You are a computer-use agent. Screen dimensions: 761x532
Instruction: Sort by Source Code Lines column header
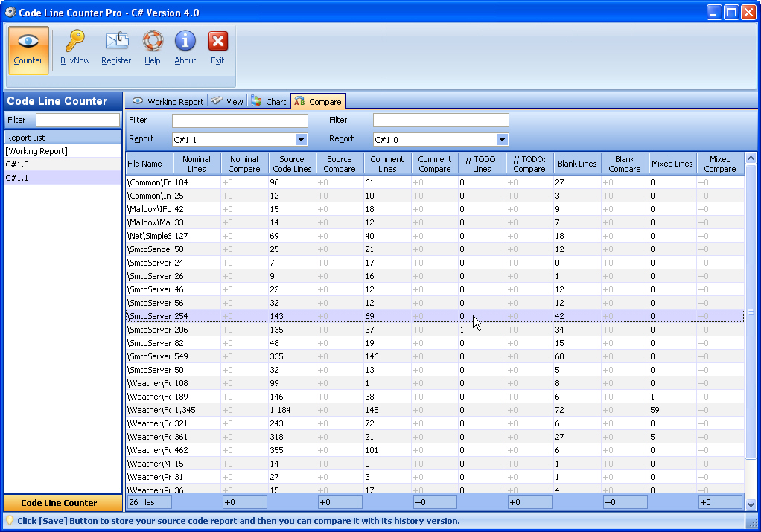tap(292, 164)
